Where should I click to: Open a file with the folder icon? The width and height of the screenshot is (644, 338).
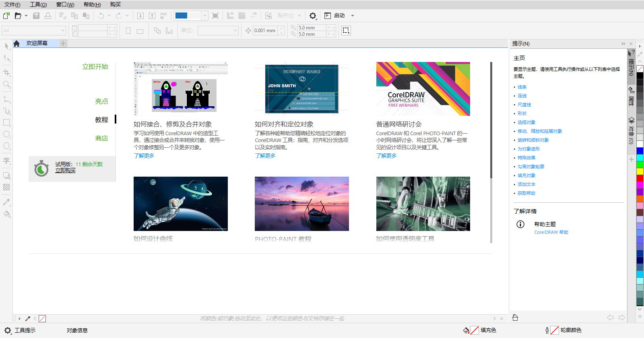(x=18, y=16)
